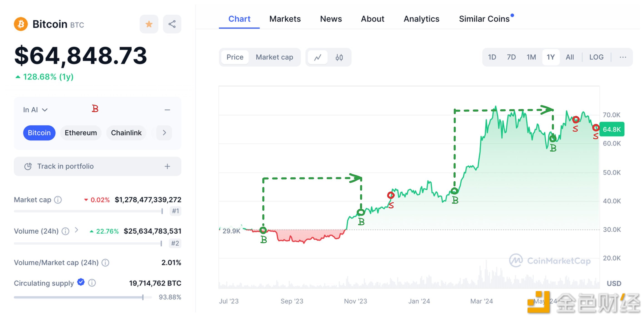Click the 19,714,762 BTC supply value

click(x=155, y=283)
